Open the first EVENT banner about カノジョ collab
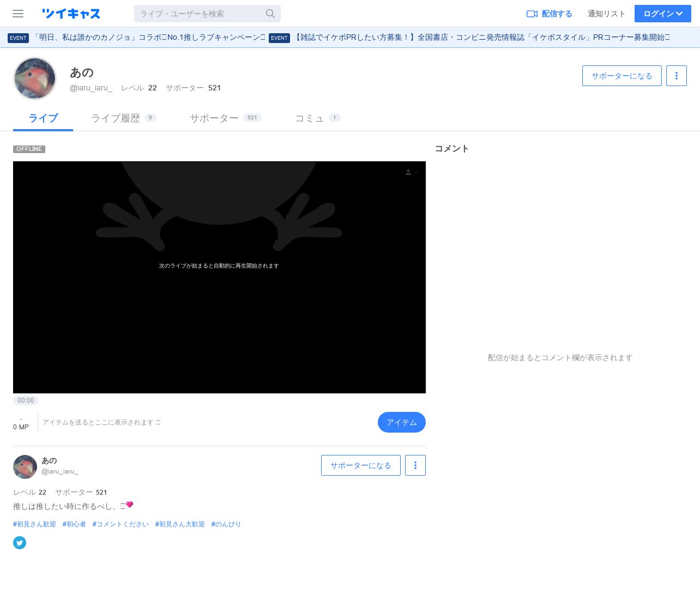 pos(136,38)
